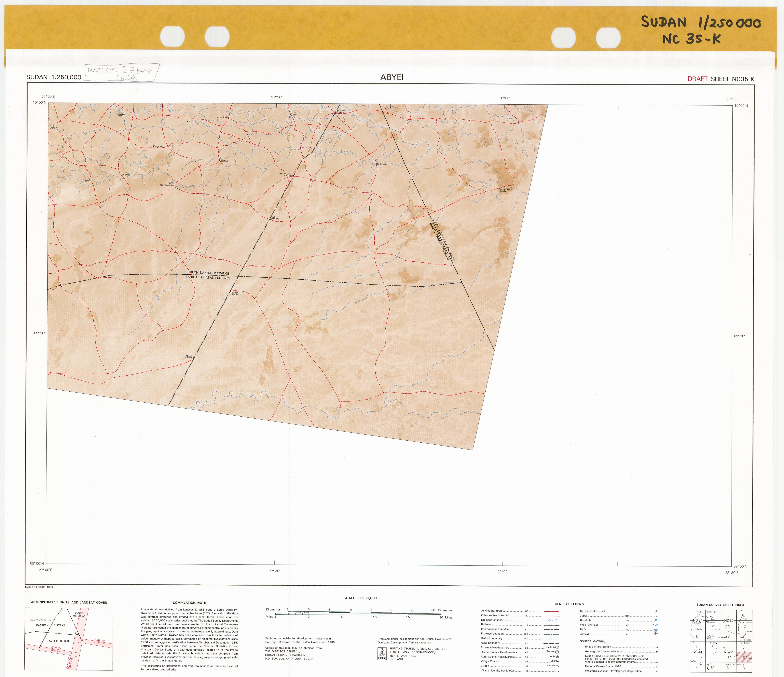This screenshot has width=784, height=677.
Task: Click the kilometres scale bar
Action: [359, 612]
